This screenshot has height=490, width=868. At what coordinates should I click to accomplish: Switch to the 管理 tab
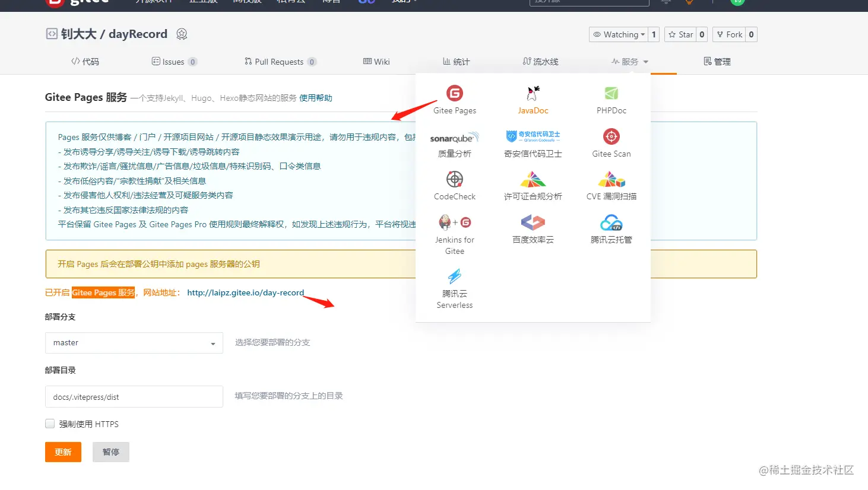pyautogui.click(x=717, y=62)
